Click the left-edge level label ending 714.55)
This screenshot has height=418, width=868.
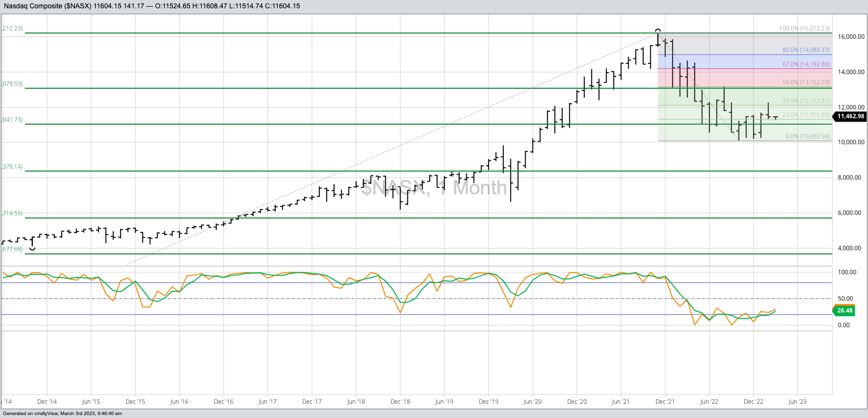point(12,213)
